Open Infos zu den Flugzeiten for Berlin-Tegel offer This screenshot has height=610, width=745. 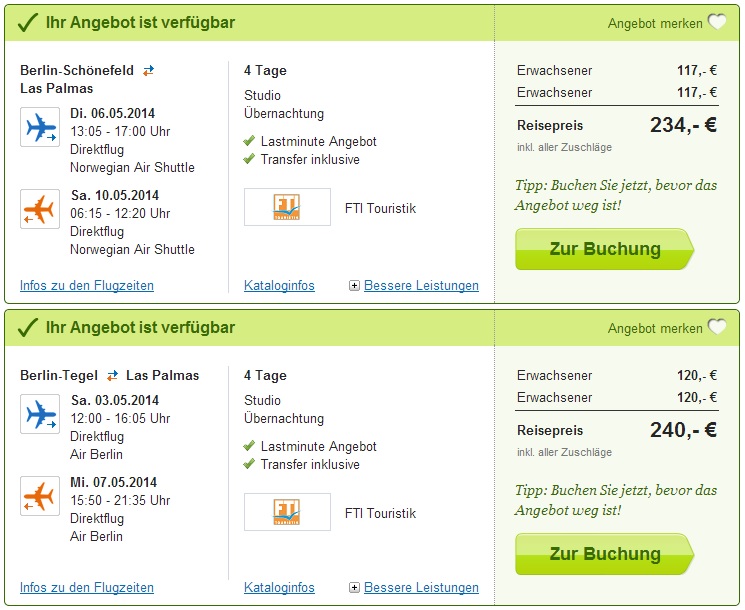coord(87,588)
